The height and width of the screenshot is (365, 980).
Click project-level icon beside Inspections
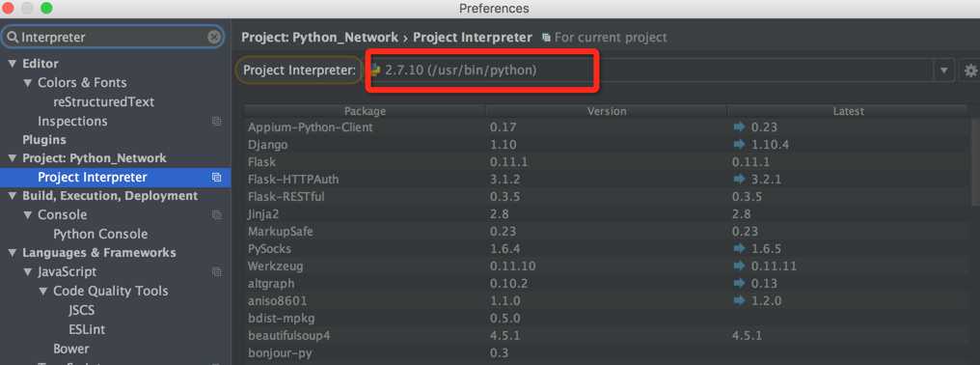pos(216,121)
